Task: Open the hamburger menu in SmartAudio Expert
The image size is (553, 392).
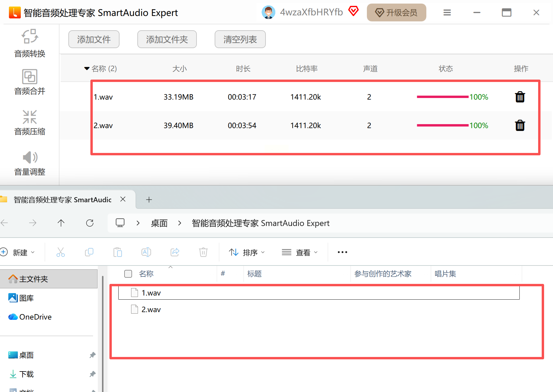Action: [x=447, y=12]
